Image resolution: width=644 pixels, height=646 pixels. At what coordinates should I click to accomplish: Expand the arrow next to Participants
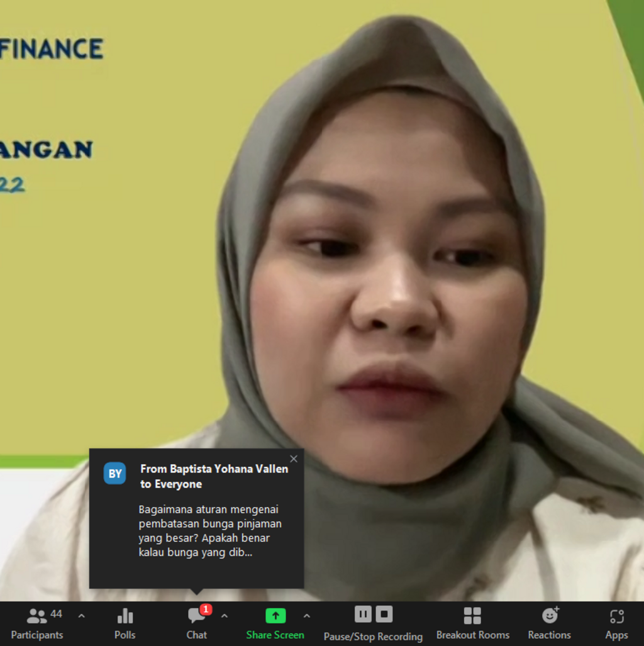click(81, 616)
